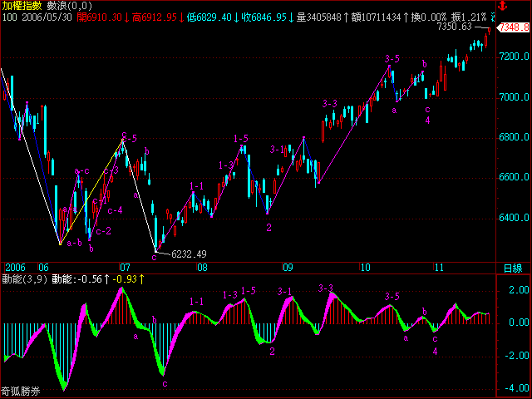The image size is (532, 399).
Task: Click wave label c-5 in the price chart
Action: (x=129, y=135)
